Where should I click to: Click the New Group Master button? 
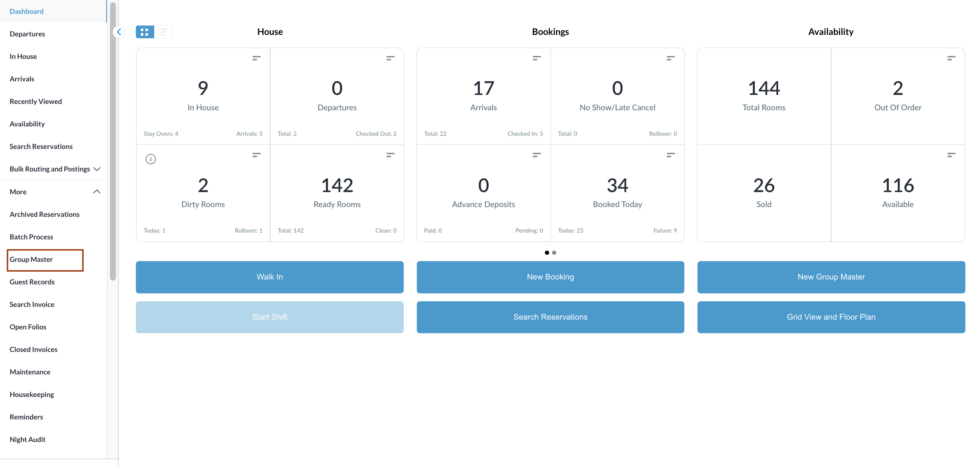pyautogui.click(x=831, y=277)
